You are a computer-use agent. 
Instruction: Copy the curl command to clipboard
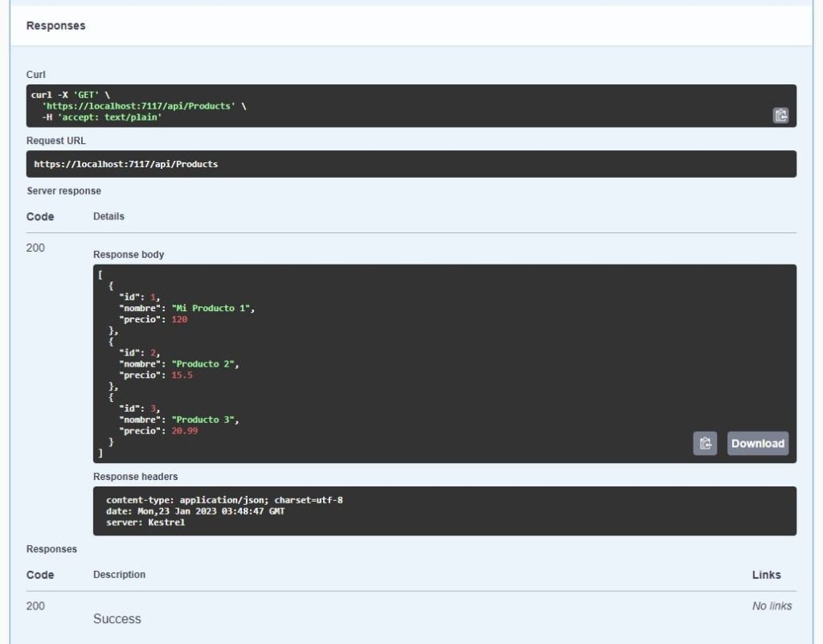[x=780, y=116]
